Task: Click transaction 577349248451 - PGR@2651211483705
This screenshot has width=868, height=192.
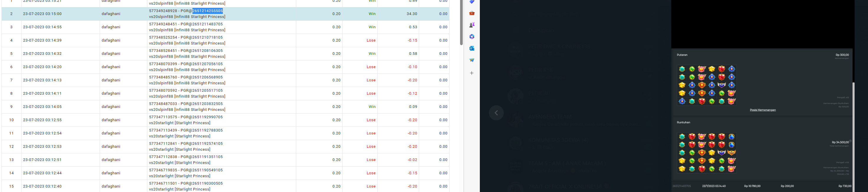Action: pyautogui.click(x=186, y=24)
